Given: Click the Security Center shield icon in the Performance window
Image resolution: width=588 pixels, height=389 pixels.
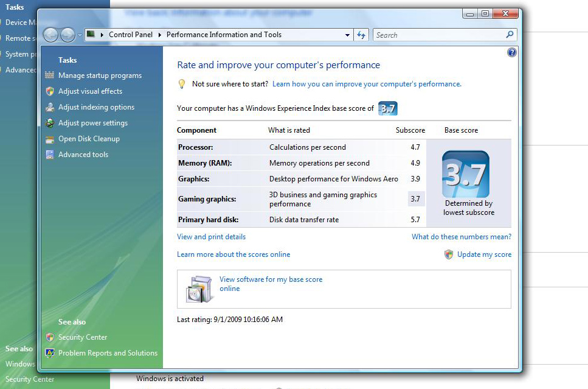Looking at the screenshot, I should pos(49,337).
